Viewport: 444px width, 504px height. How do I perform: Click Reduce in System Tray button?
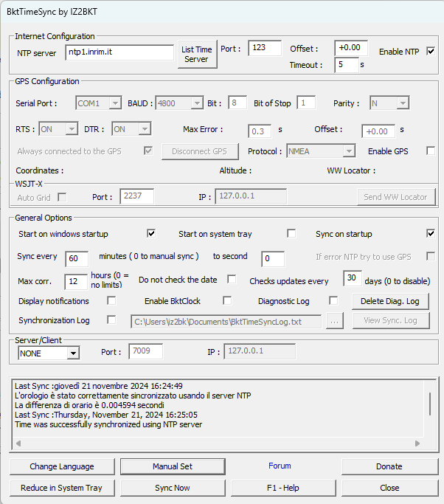pyautogui.click(x=62, y=488)
